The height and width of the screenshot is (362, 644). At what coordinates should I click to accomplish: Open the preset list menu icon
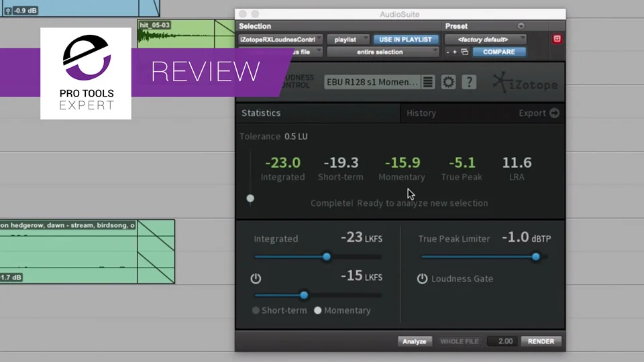[427, 82]
